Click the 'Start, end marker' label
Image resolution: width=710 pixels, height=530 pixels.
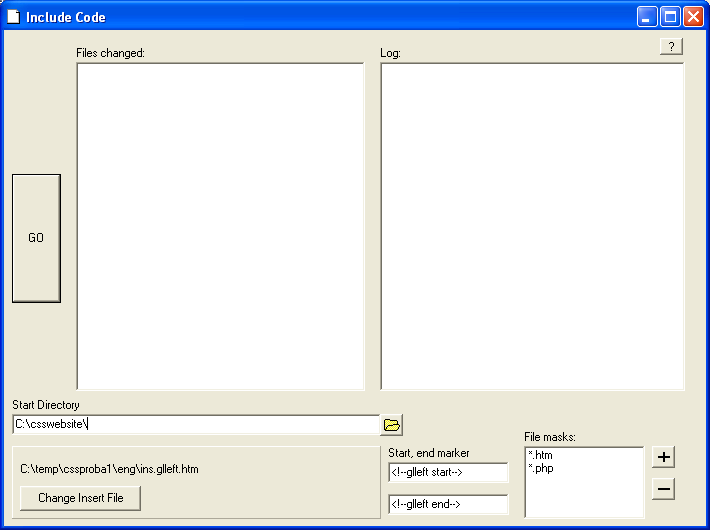coord(428,453)
